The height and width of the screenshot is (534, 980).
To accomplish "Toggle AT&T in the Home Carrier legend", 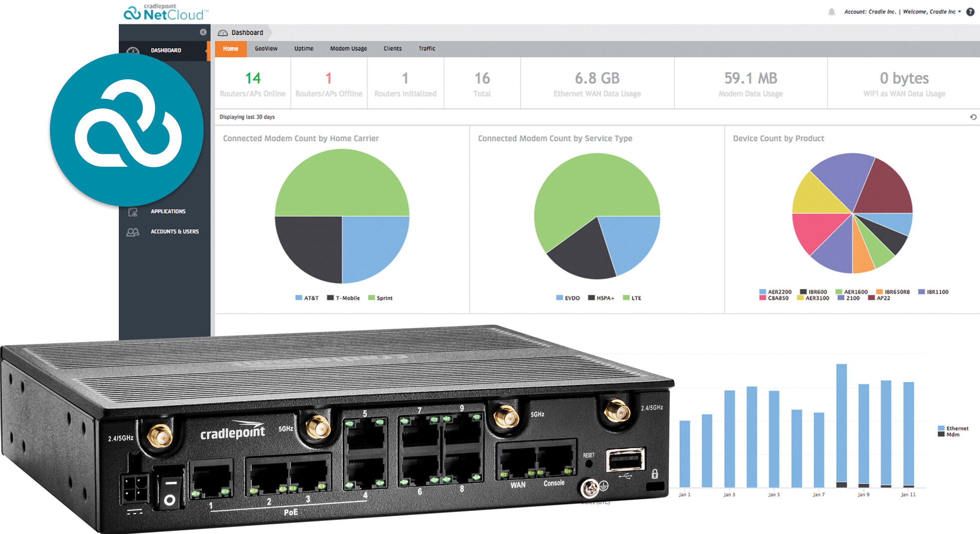I will tap(306, 297).
